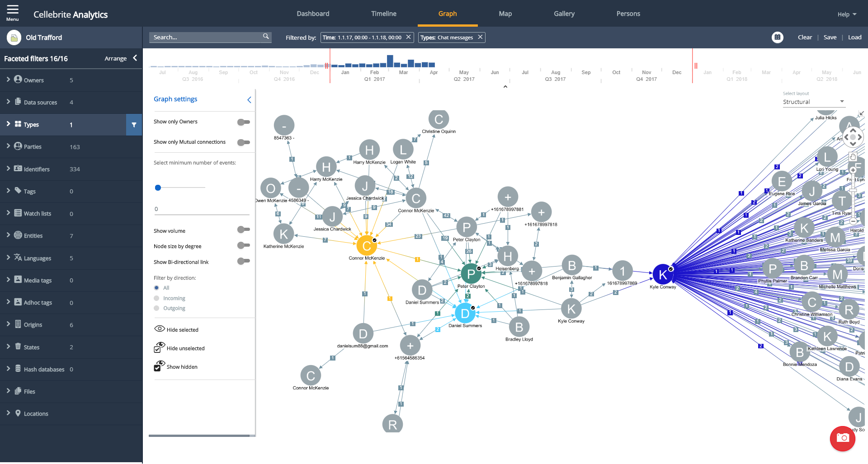Expand the Owners faceted filter
This screenshot has height=464, width=868.
click(x=8, y=80)
